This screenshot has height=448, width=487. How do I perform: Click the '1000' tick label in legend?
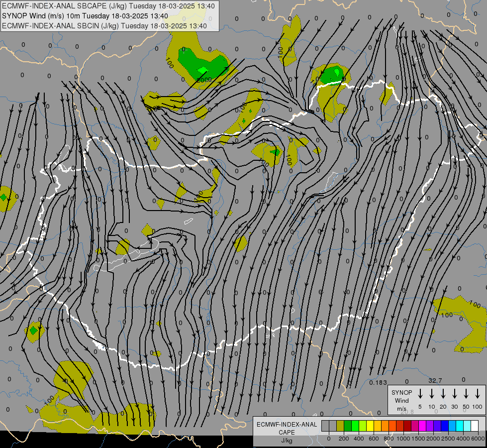coord(403,439)
